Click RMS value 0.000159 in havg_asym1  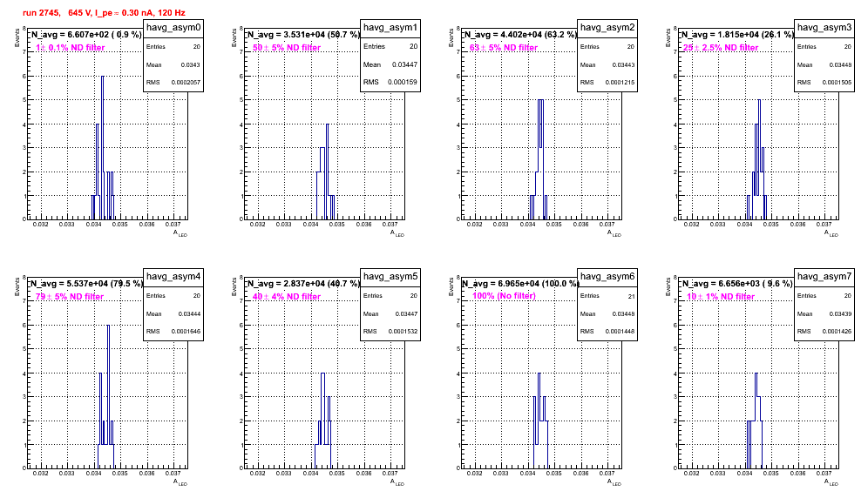pyautogui.click(x=404, y=82)
